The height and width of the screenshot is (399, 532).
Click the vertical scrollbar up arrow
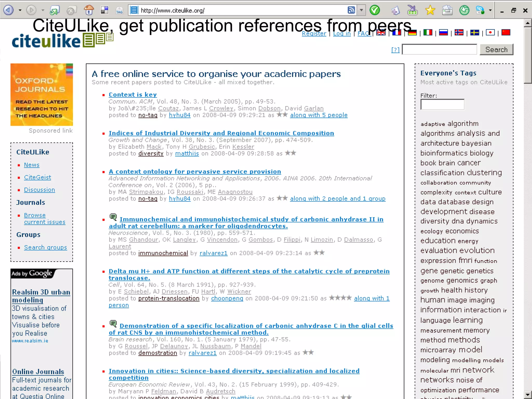pyautogui.click(x=528, y=23)
